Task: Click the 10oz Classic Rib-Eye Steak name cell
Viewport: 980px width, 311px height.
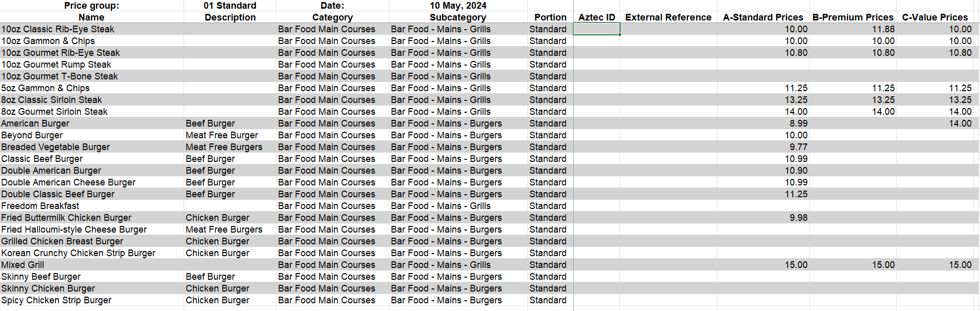Action: click(57, 29)
